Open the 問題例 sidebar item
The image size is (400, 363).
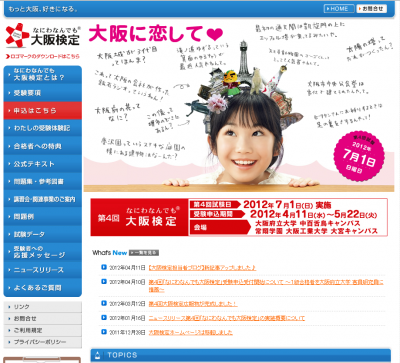(43, 217)
